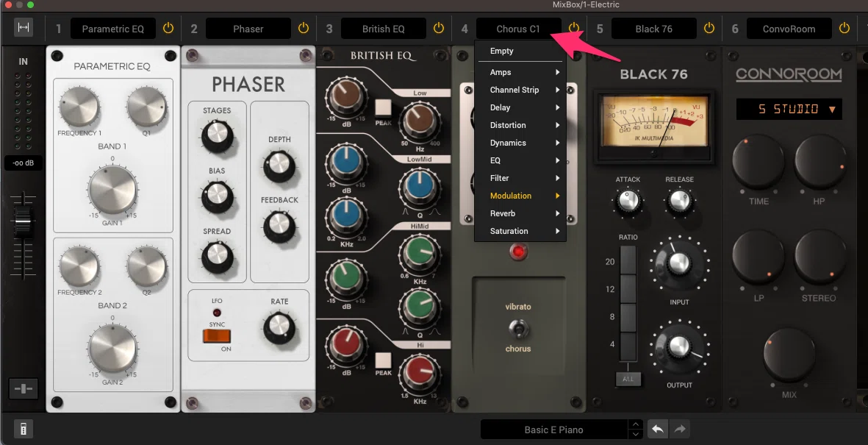The height and width of the screenshot is (445, 868).
Task: Click the ConvoRoom STEREO knob
Action: pyautogui.click(x=819, y=257)
